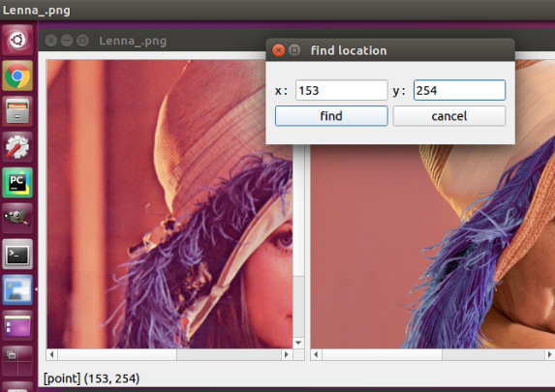This screenshot has height=392, width=555.
Task: Close the Lenna_.png window
Action: click(51, 41)
